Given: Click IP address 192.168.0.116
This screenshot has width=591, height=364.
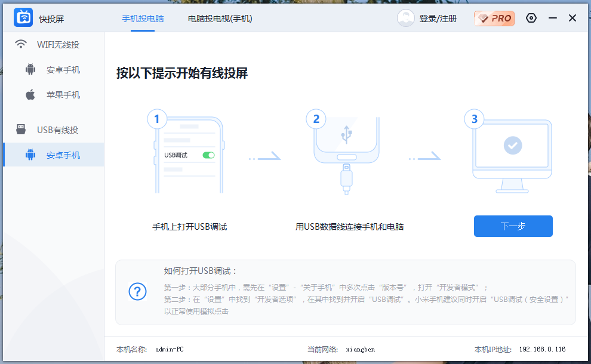Looking at the screenshot, I should pos(542,349).
